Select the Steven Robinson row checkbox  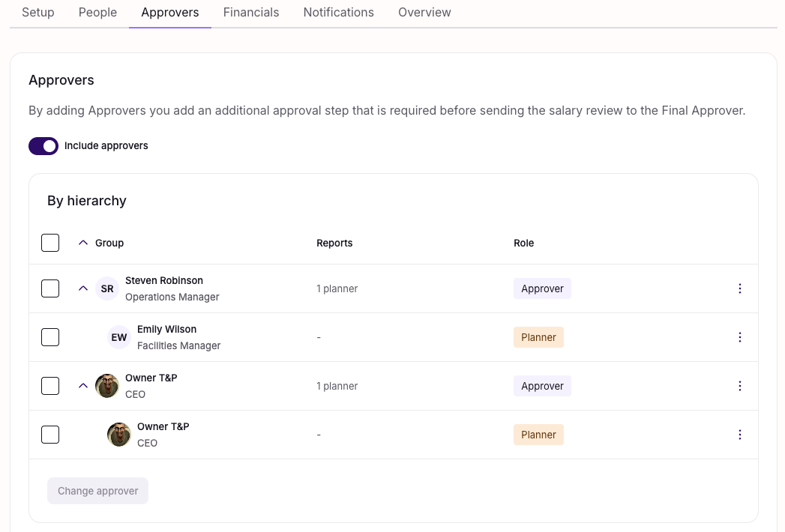[x=50, y=288]
